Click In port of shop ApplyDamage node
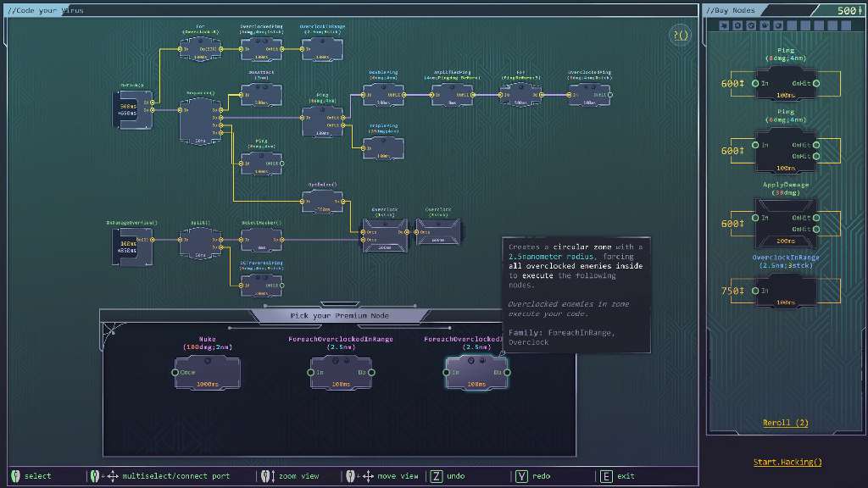Screen dimensions: 868x488 coord(755,218)
